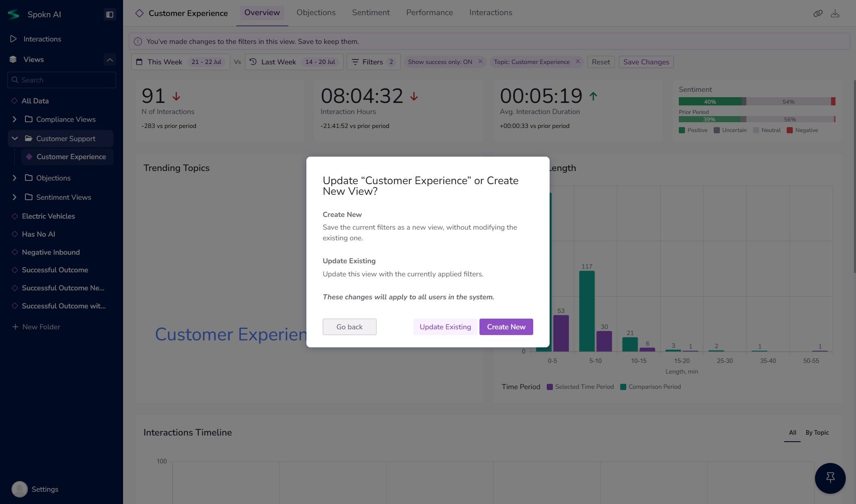
Task: Toggle Selected Time Period legend item
Action: 580,387
